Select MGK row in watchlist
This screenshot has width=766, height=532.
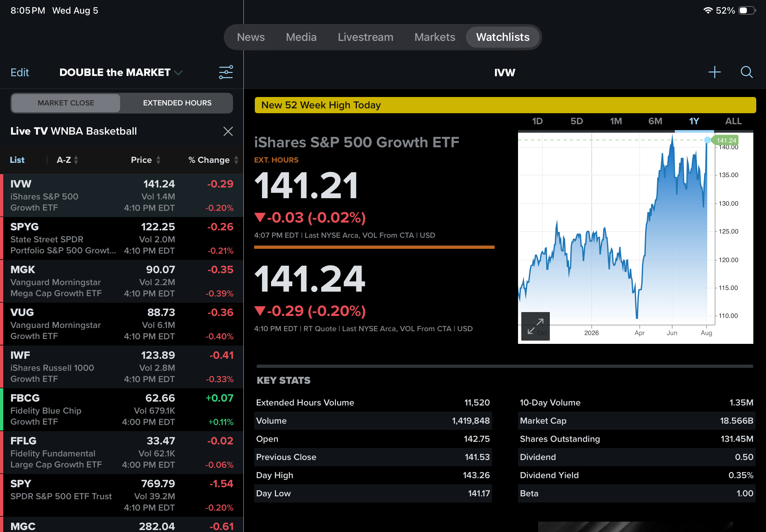click(x=122, y=281)
